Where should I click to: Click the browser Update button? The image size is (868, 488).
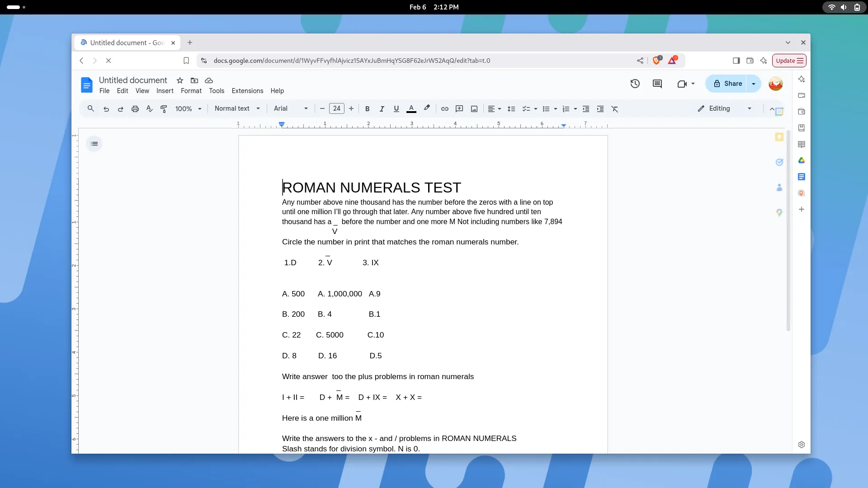(x=789, y=61)
